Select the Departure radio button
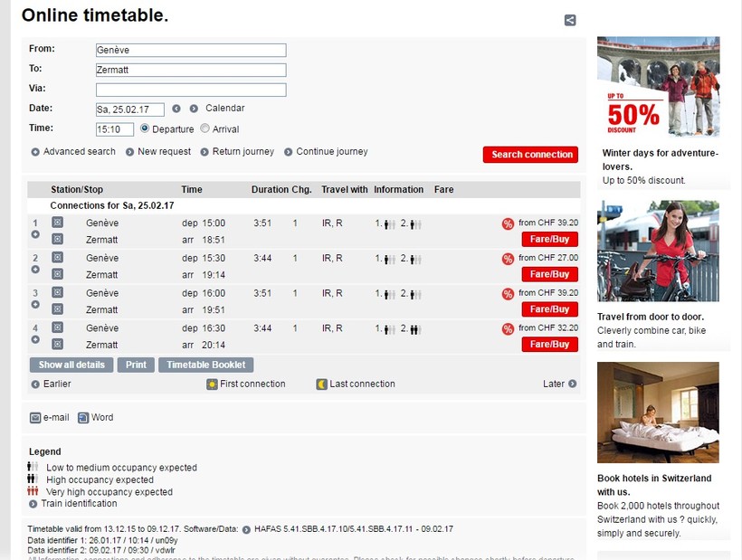Image resolution: width=742 pixels, height=560 pixels. coord(145,128)
